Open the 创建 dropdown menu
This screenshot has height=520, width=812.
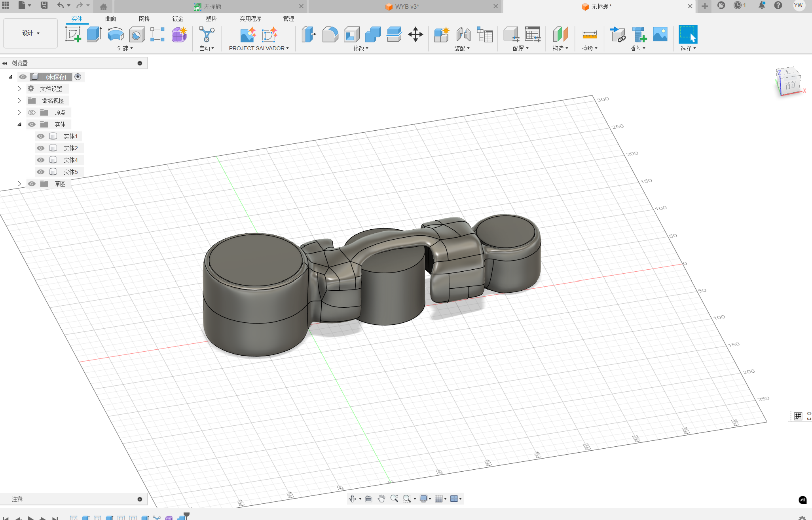click(125, 48)
